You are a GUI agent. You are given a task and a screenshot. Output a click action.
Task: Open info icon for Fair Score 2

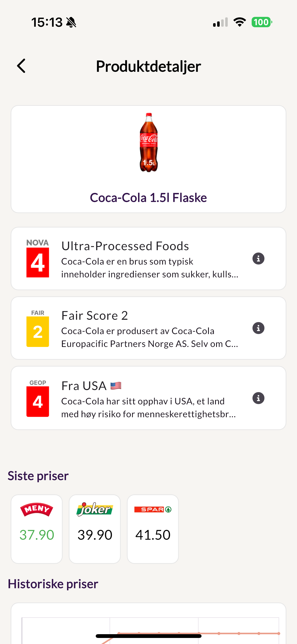tap(258, 328)
